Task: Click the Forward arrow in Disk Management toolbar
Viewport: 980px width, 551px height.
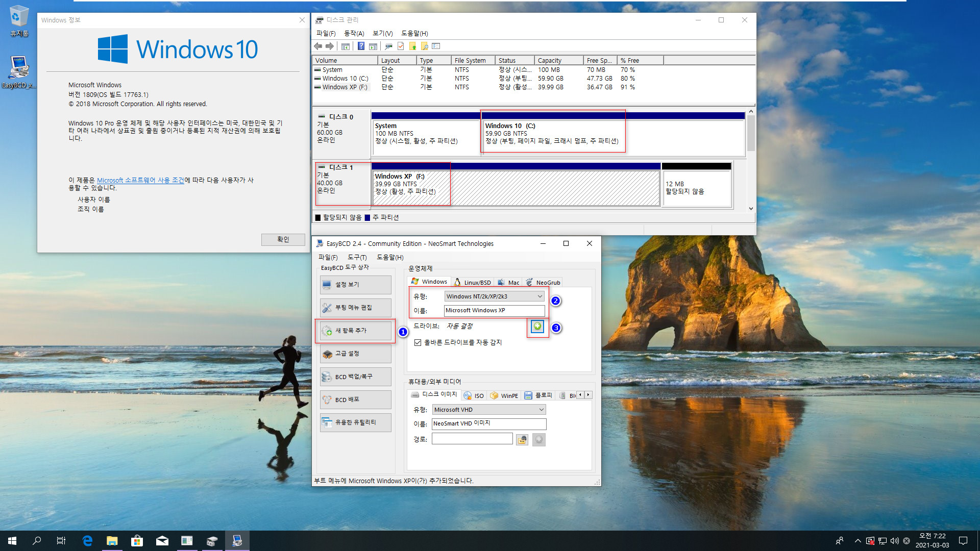Action: tap(330, 46)
